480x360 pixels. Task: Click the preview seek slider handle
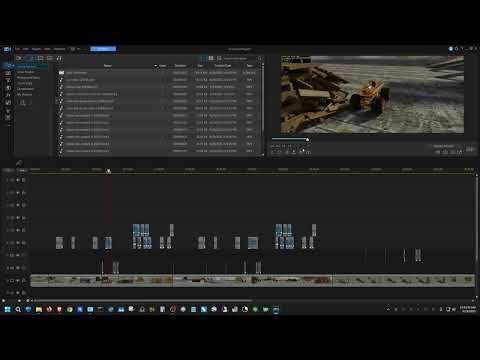307,139
